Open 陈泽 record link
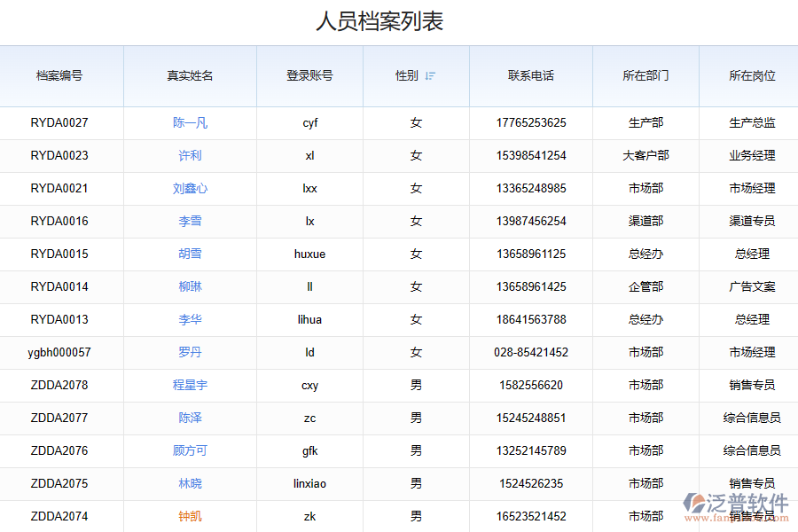This screenshot has width=798, height=532. pyautogui.click(x=190, y=419)
